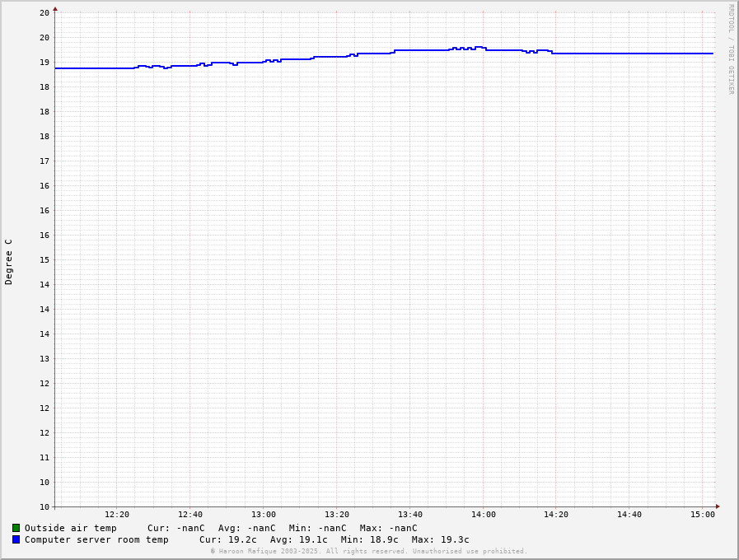Click the 17 label on the Y axis
739x560 pixels.
(44, 161)
